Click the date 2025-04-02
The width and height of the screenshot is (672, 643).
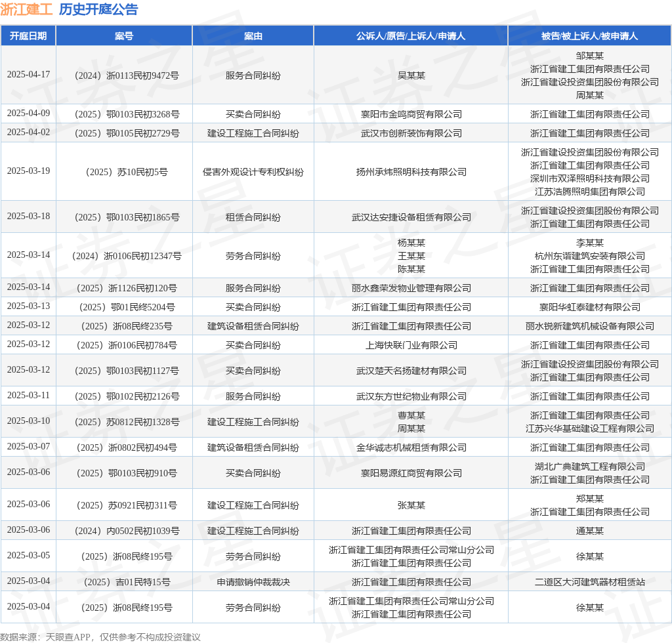(x=28, y=133)
